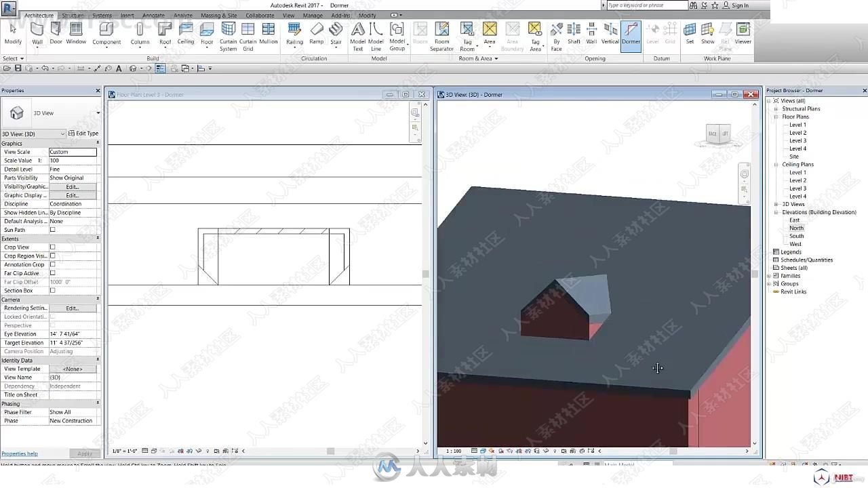Click Edit for Rendering Settings
Screen dimensions: 868x488
[73, 308]
